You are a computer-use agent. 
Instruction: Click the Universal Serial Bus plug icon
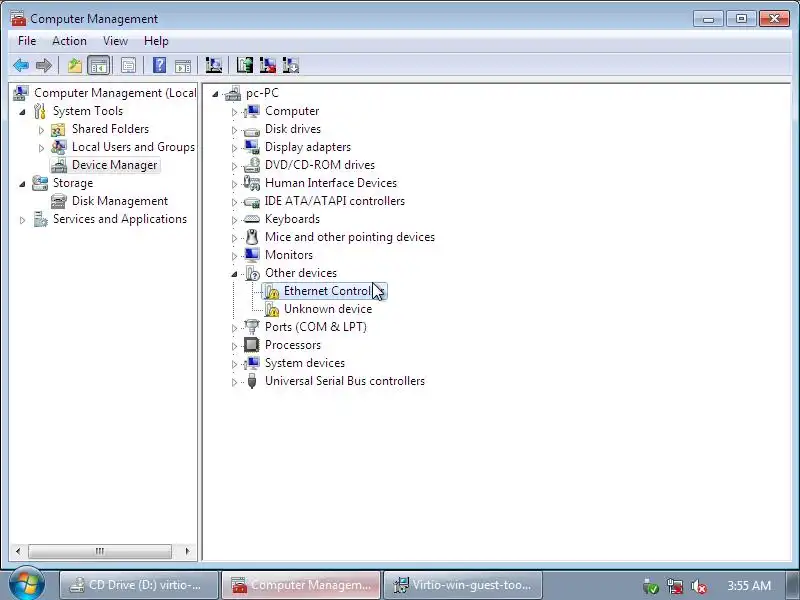252,381
